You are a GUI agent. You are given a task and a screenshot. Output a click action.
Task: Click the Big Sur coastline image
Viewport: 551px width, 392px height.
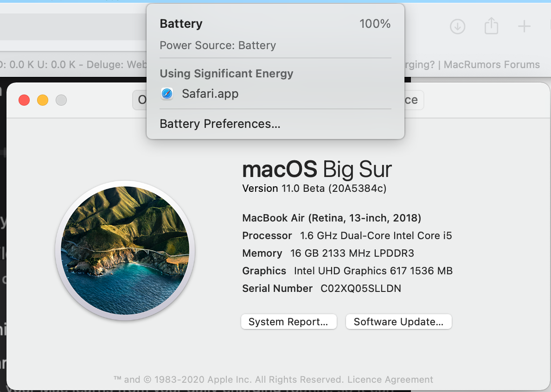point(125,250)
